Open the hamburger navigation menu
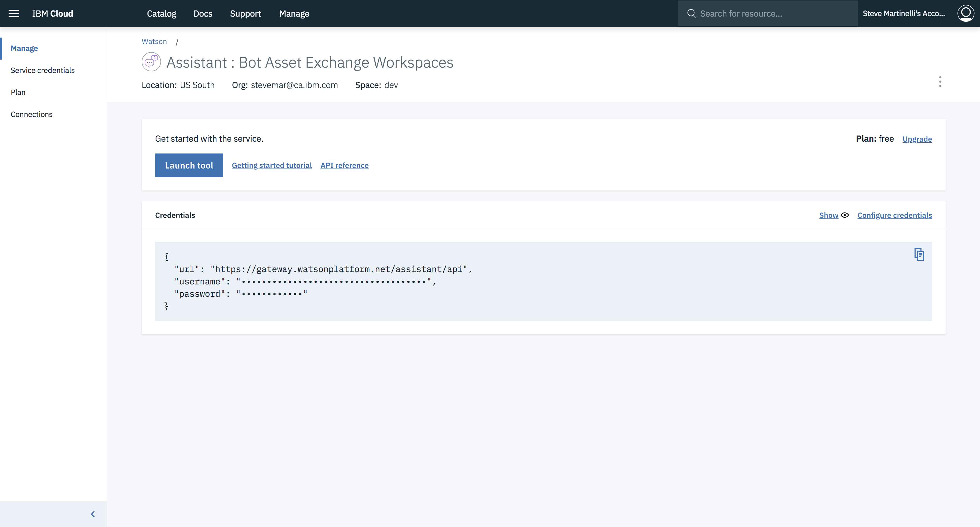980x527 pixels. point(14,14)
